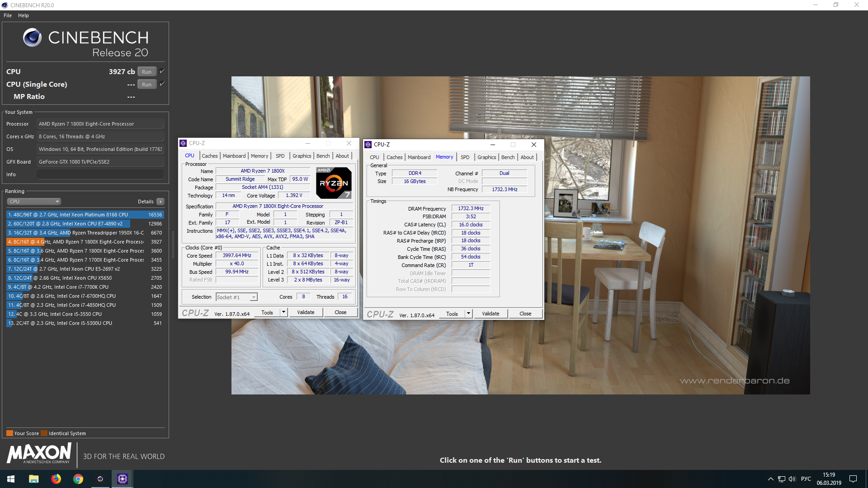Viewport: 868px width, 488px height.
Task: Open Mainboard tab in right CPU-Z
Action: click(x=419, y=157)
